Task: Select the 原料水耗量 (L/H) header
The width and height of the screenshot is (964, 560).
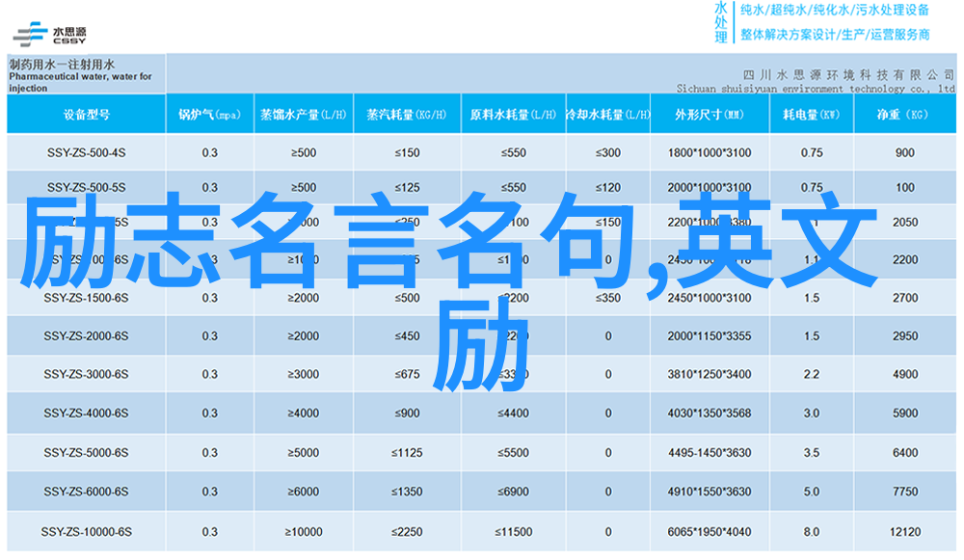Action: pyautogui.click(x=514, y=115)
